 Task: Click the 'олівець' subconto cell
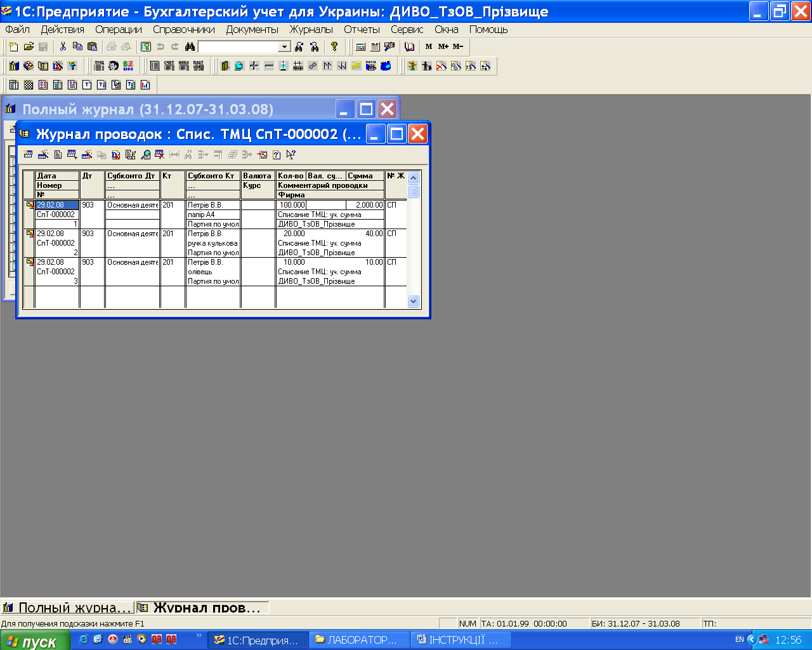213,272
